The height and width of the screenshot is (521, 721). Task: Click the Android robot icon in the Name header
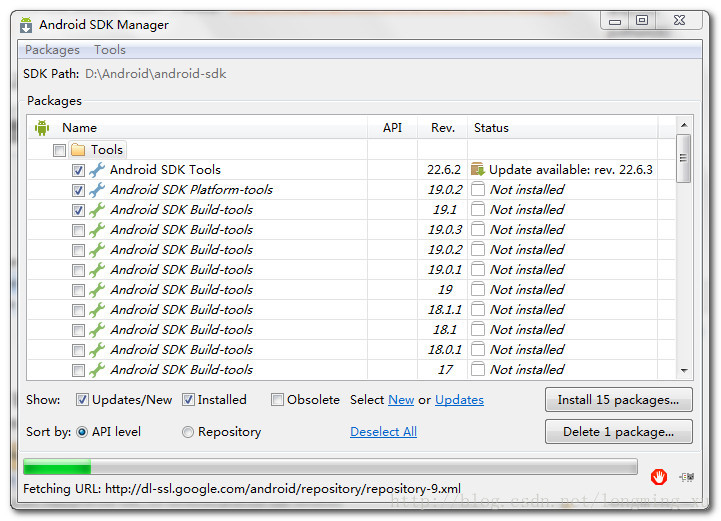tap(42, 127)
